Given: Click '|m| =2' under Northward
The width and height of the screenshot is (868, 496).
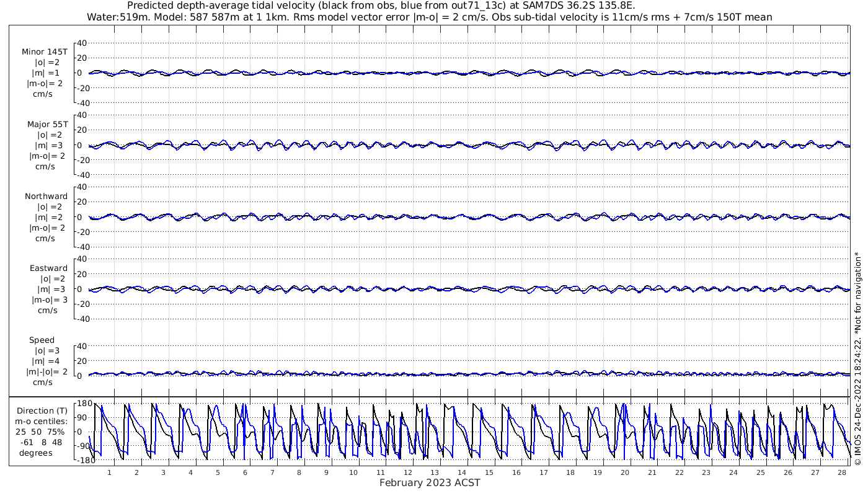Looking at the screenshot, I should tap(49, 217).
